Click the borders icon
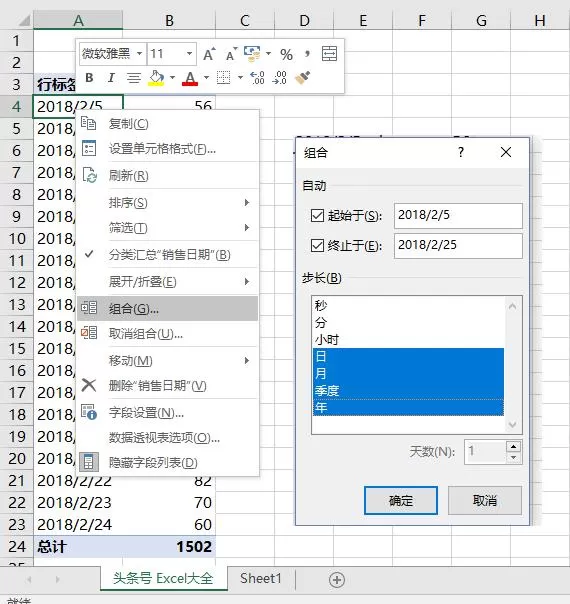Viewport: 570px width, 604px height. (x=223, y=78)
